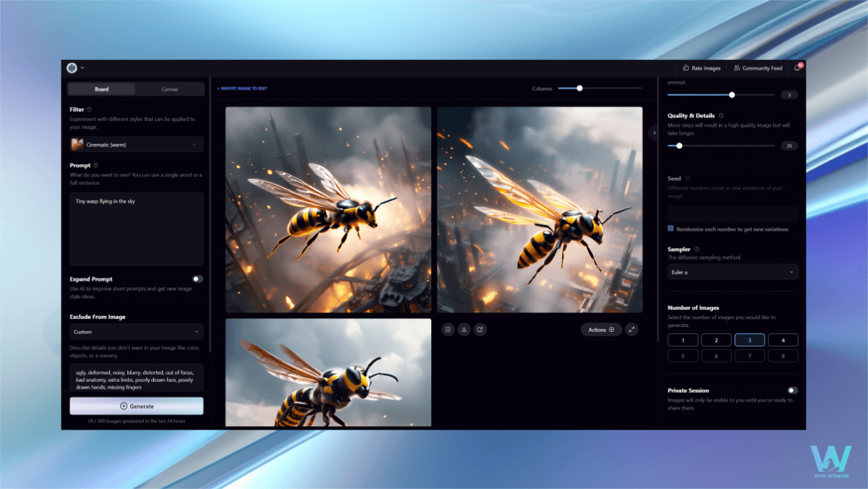Switch to the Board tab

click(x=101, y=89)
